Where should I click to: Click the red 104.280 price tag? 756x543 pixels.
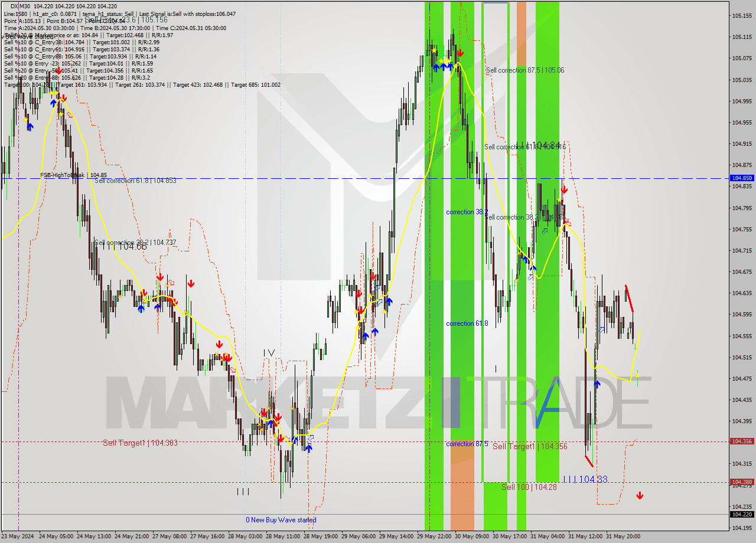pos(742,482)
